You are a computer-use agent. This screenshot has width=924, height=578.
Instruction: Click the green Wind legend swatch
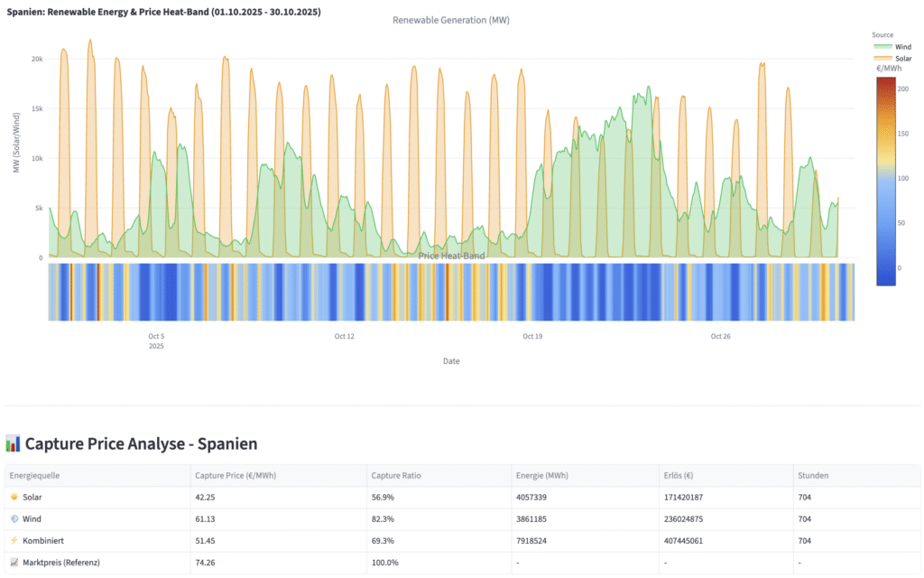[882, 47]
